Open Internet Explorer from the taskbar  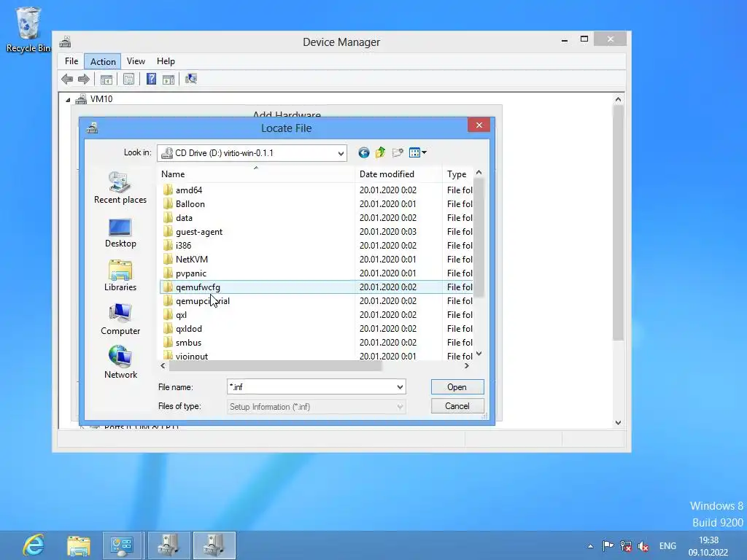pyautogui.click(x=34, y=545)
